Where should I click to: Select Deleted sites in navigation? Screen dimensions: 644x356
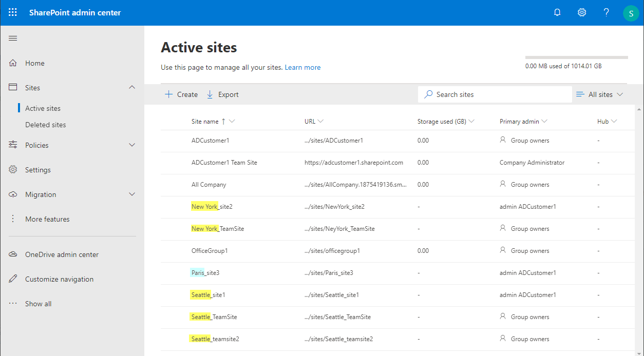[x=46, y=125]
